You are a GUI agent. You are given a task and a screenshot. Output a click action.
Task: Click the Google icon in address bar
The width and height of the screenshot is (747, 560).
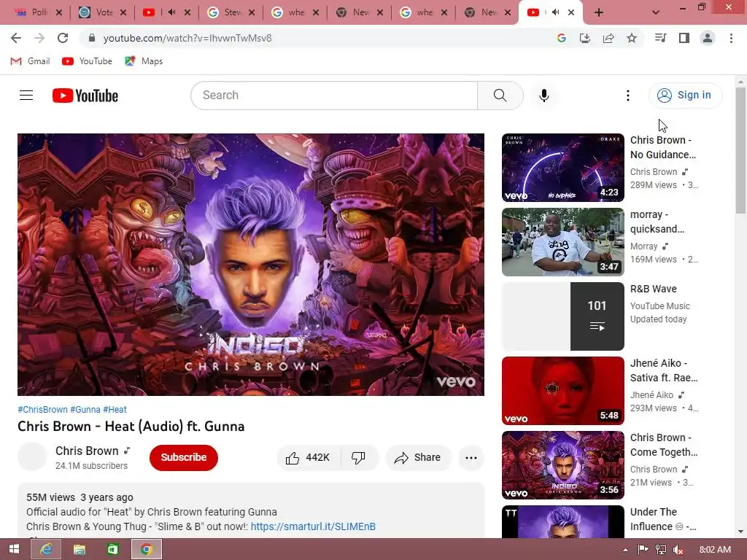[562, 38]
